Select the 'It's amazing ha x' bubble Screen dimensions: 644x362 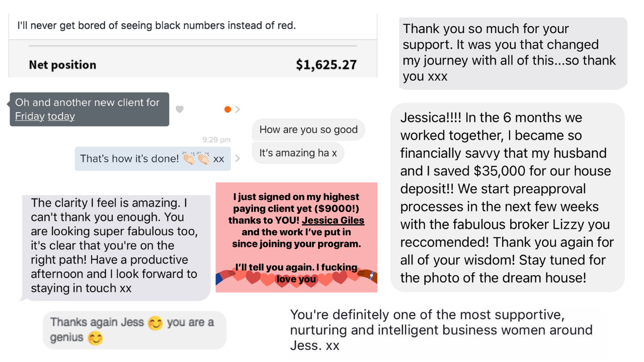tap(298, 153)
